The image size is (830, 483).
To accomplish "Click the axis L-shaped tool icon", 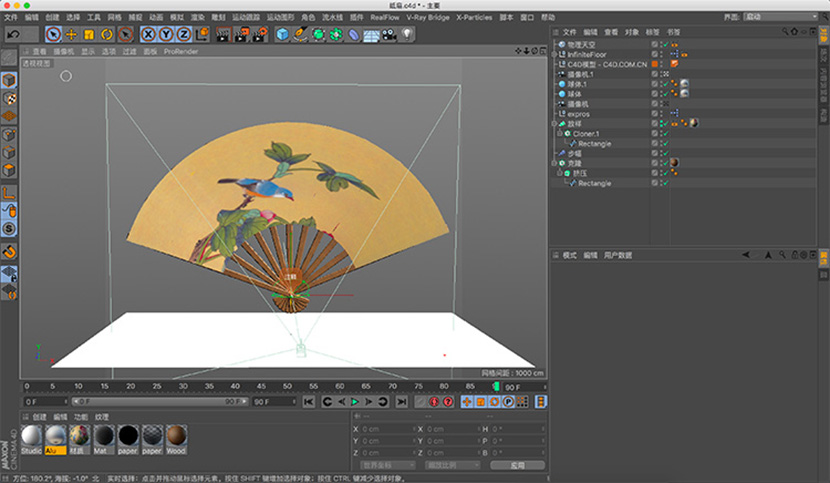I will [x=9, y=193].
